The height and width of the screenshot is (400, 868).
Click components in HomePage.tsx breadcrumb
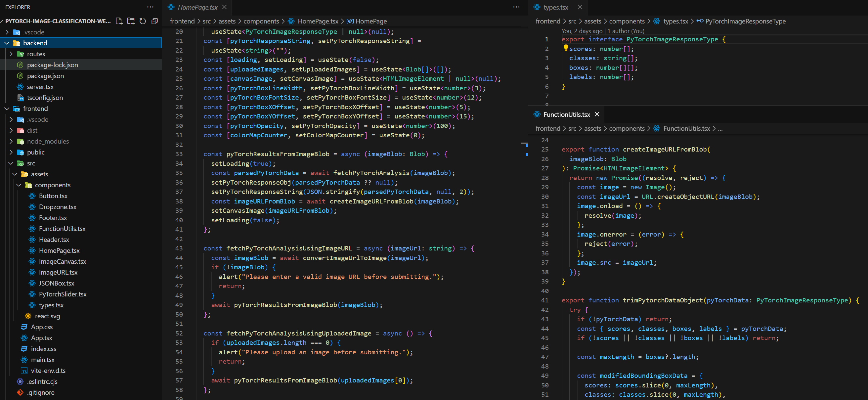click(261, 21)
